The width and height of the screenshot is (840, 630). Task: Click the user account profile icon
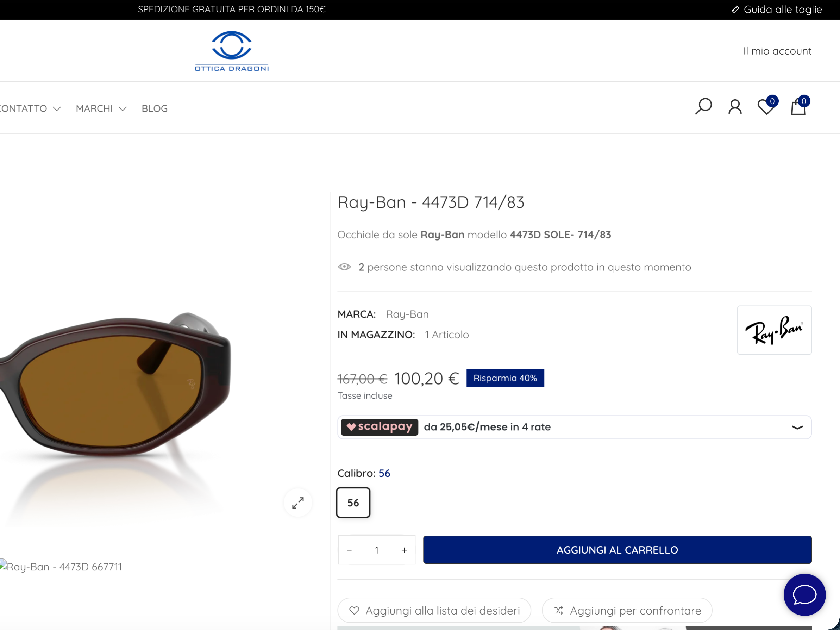735,107
